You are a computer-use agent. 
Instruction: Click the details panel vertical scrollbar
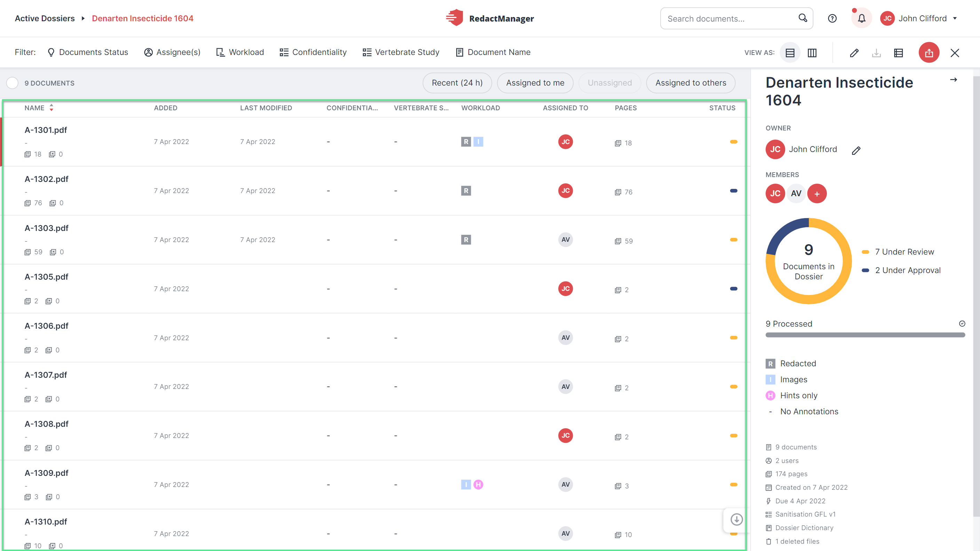976,297
